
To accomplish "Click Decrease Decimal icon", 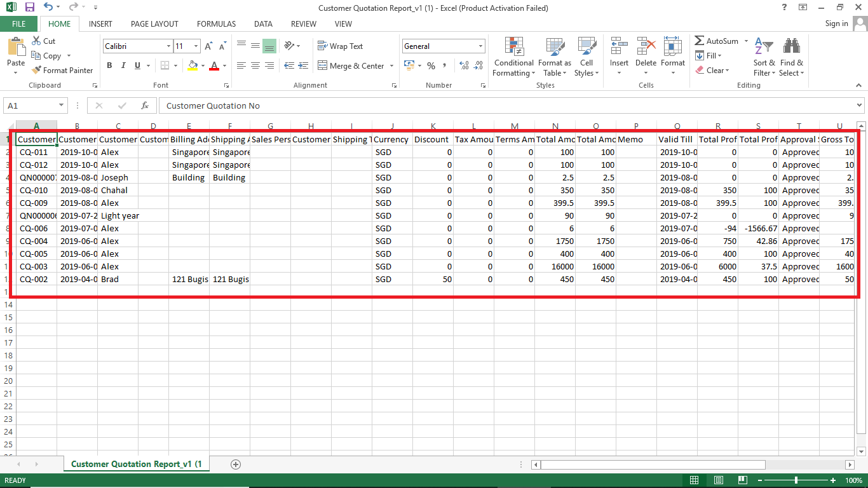I will tap(477, 65).
